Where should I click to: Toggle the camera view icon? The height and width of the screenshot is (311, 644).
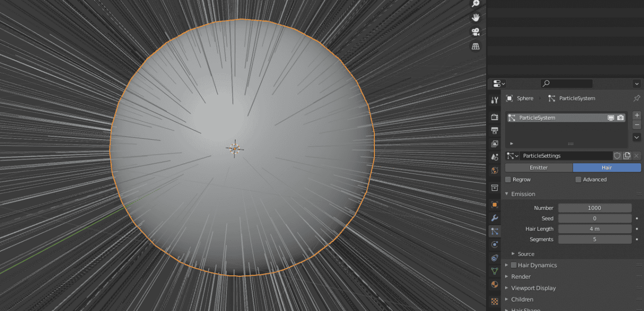pyautogui.click(x=475, y=32)
